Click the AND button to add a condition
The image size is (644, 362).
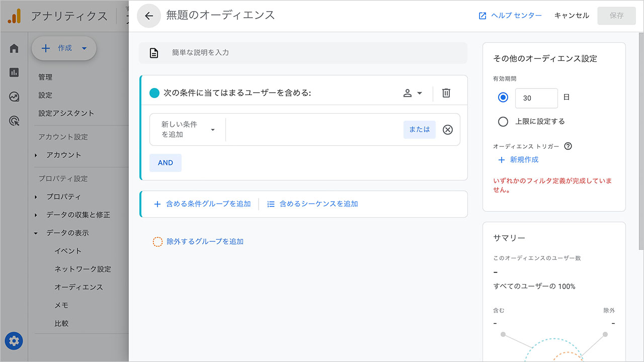click(x=165, y=162)
